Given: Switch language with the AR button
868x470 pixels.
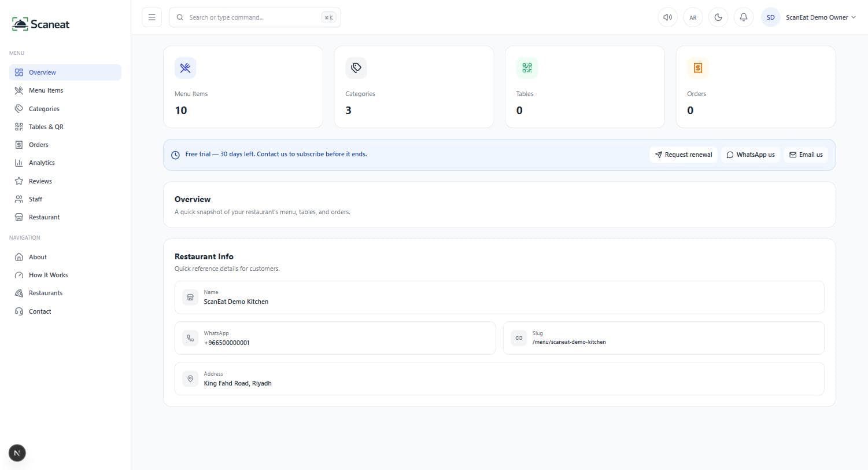Looking at the screenshot, I should 693,17.
